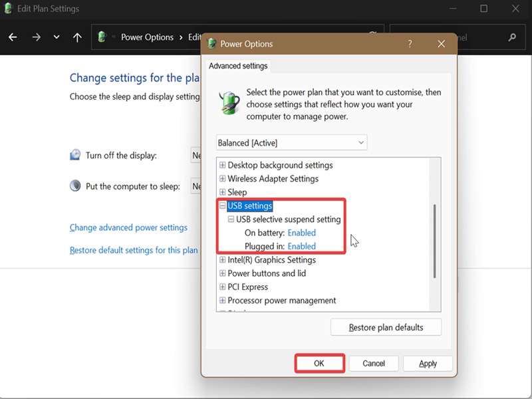532x399 pixels.
Task: Collapse USB selective suspend setting node
Action: coord(231,219)
